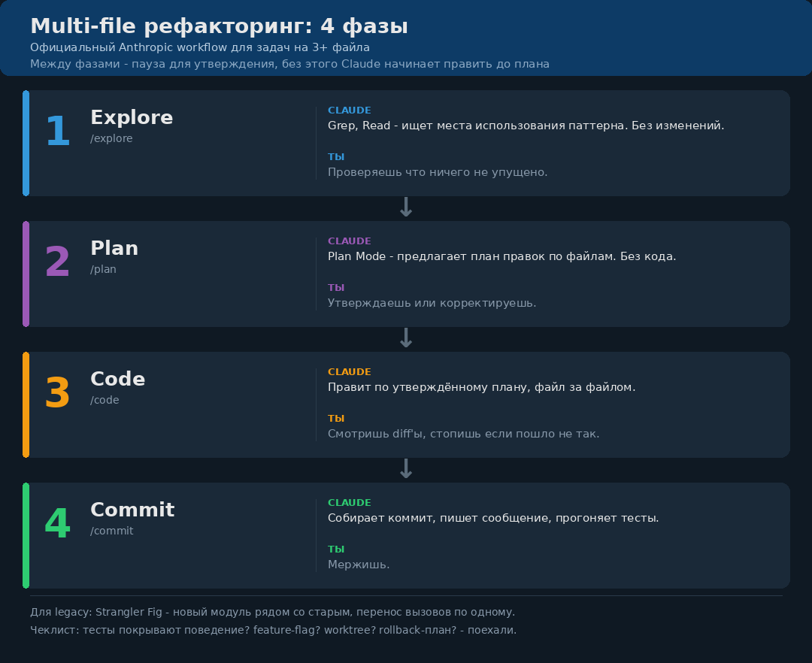
Task: Click "Проверяешь что ничего не упущено."
Action: pyautogui.click(x=438, y=172)
